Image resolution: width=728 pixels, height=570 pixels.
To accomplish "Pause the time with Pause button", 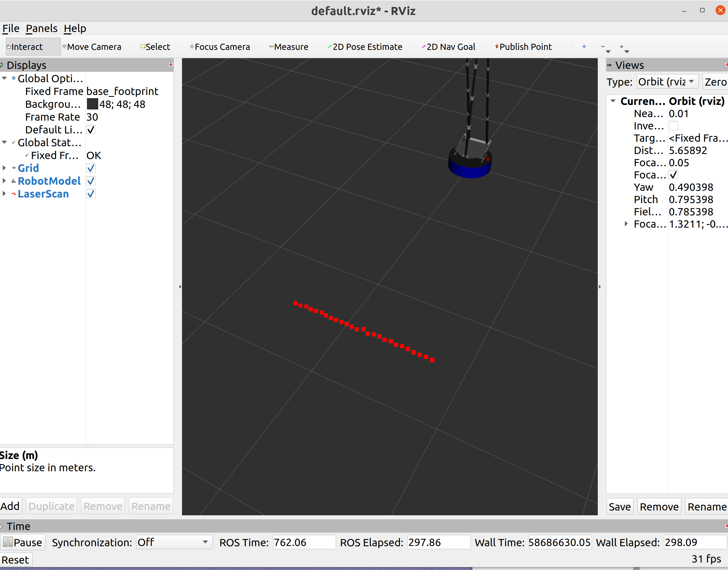I will [23, 542].
